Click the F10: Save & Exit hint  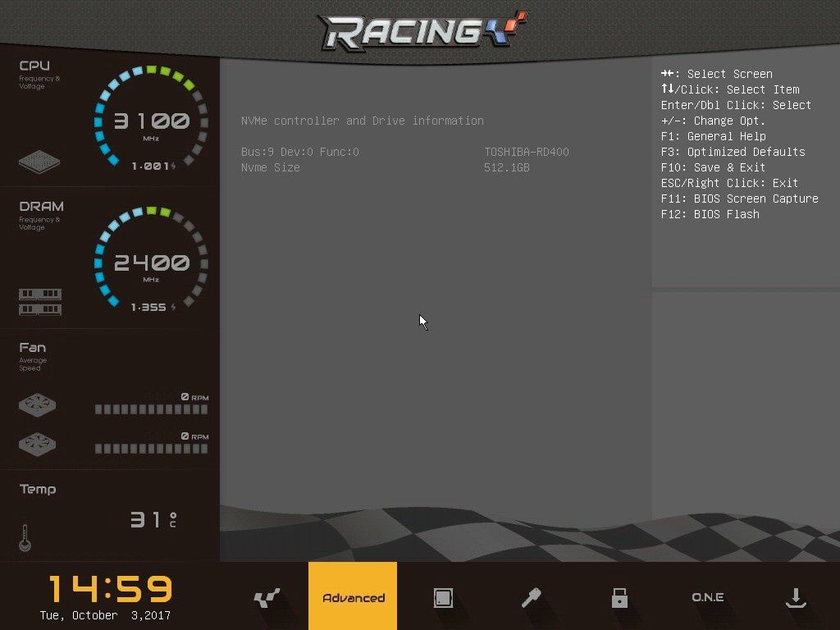pyautogui.click(x=713, y=167)
